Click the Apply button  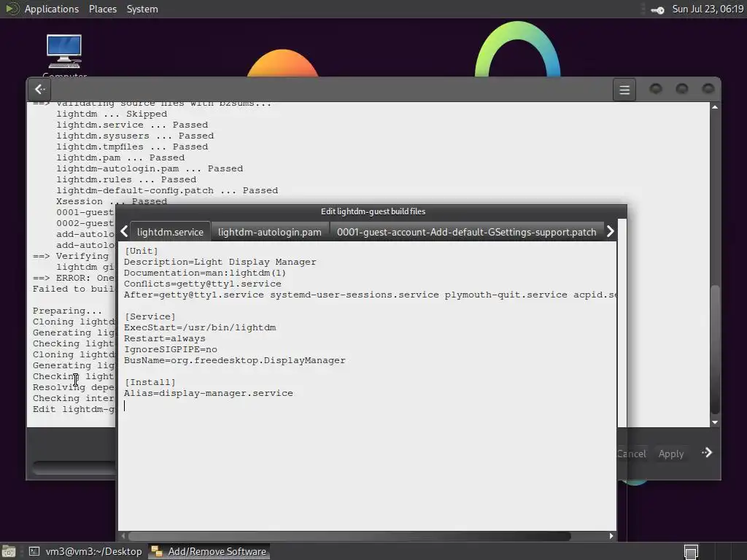click(671, 454)
